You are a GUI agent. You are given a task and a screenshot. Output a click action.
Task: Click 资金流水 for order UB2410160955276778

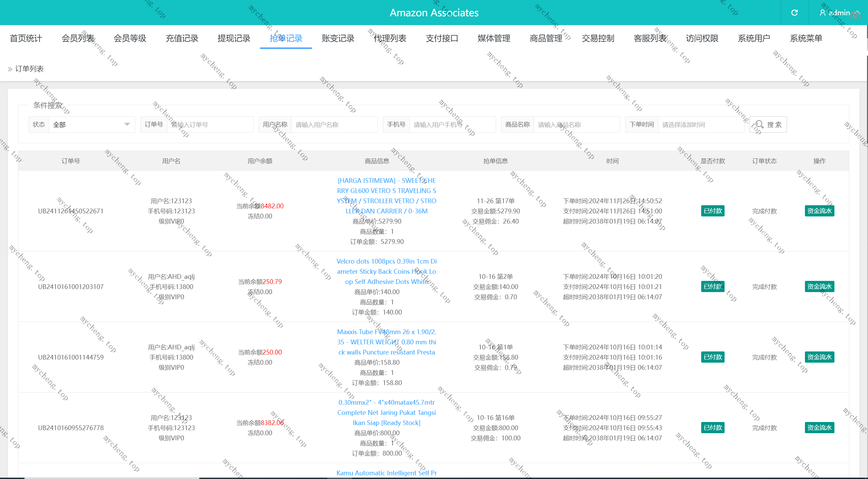point(819,428)
